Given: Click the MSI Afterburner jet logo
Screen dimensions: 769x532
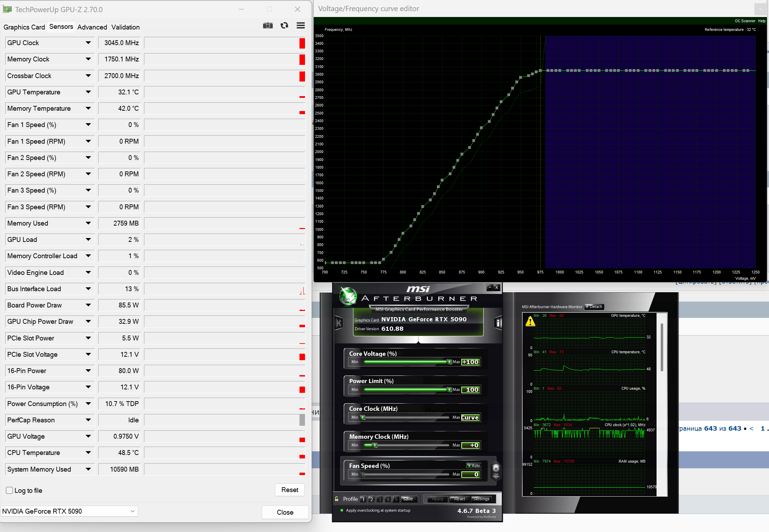Looking at the screenshot, I should point(348,296).
